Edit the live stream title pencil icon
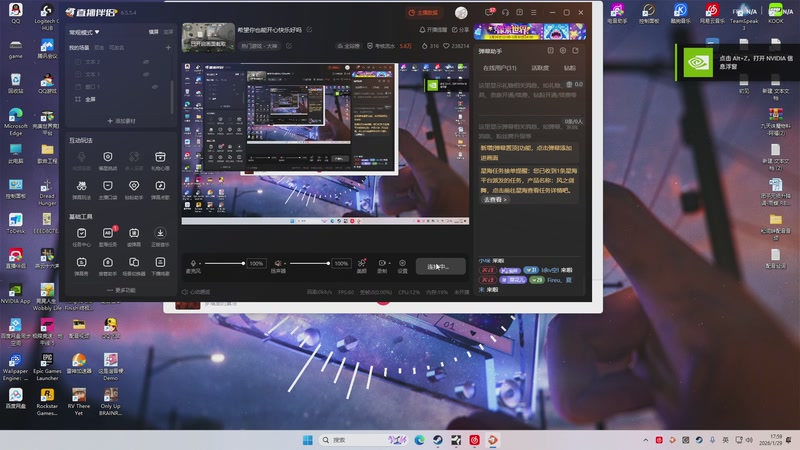This screenshot has height=450, width=800. [x=309, y=30]
